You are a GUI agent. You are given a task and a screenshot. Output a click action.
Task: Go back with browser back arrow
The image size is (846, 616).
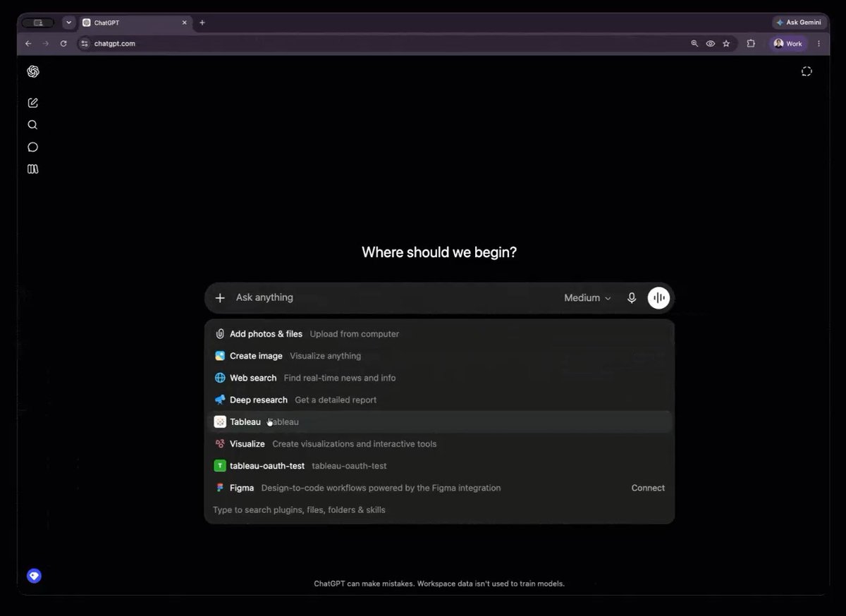[x=28, y=44]
